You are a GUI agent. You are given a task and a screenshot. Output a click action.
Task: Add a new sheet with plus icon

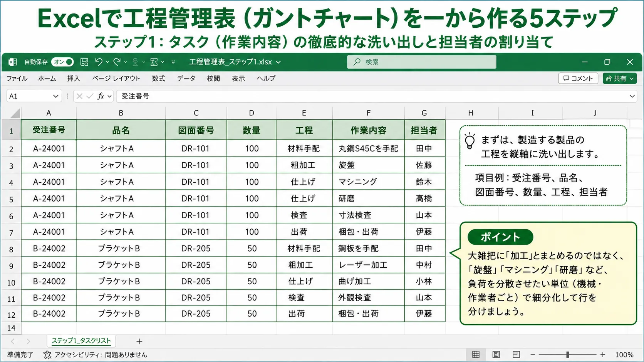click(139, 341)
